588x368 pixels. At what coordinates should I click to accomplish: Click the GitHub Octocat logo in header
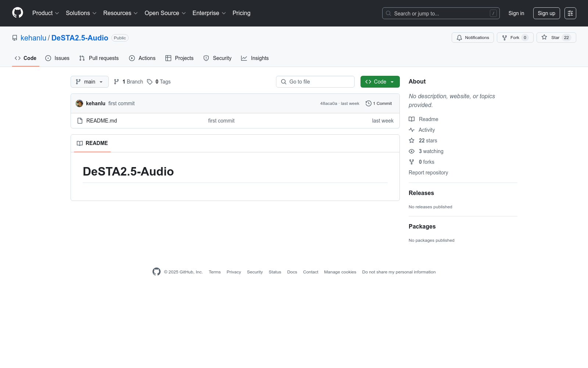(18, 13)
